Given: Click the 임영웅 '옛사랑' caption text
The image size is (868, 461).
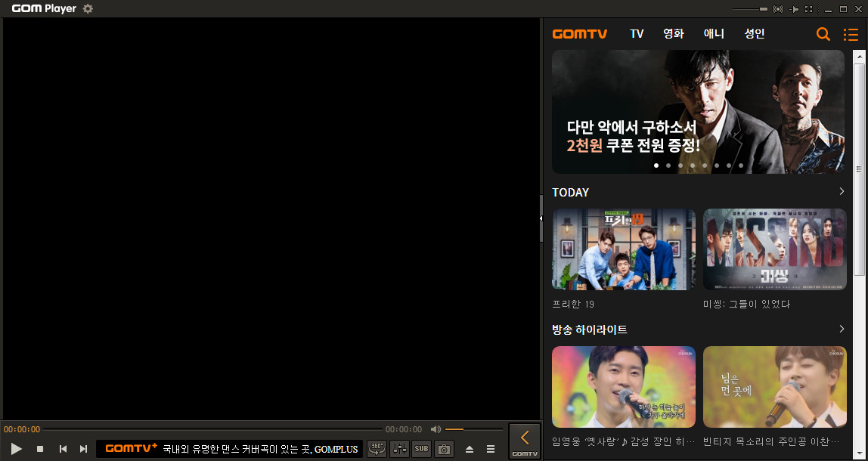Looking at the screenshot, I should (624, 441).
